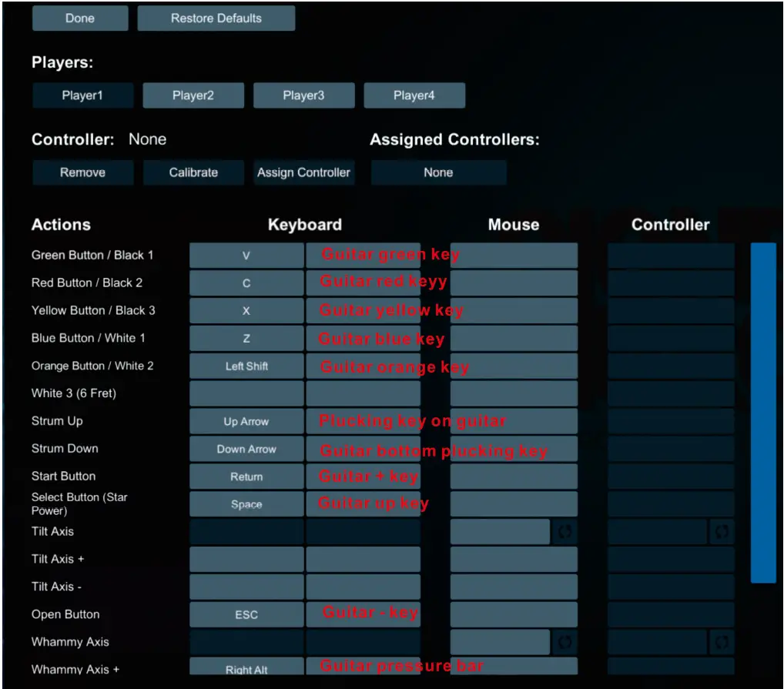Set mouse binding for Tilt Axis +
784x689 pixels.
(x=514, y=560)
